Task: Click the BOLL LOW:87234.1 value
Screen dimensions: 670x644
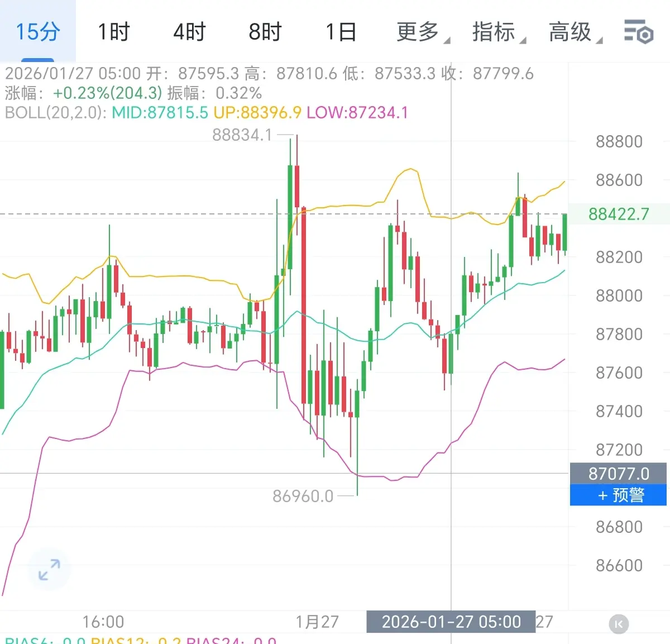Action: click(x=357, y=113)
